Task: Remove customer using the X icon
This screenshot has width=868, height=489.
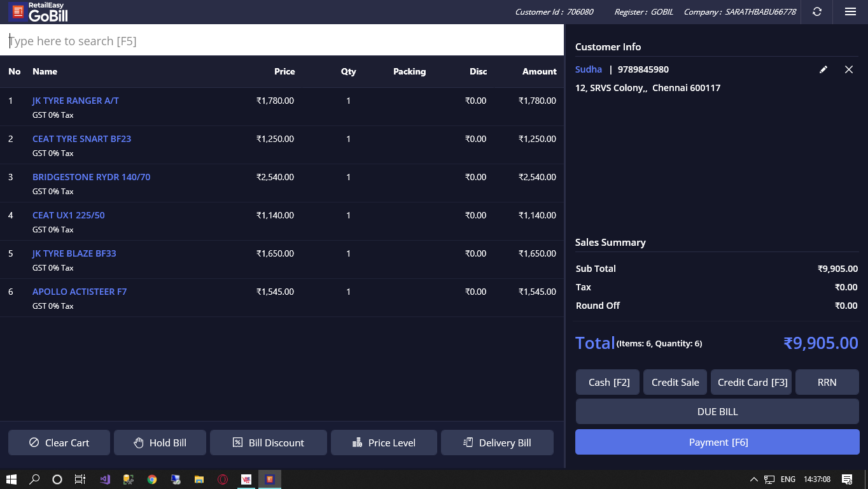Action: pos(849,69)
